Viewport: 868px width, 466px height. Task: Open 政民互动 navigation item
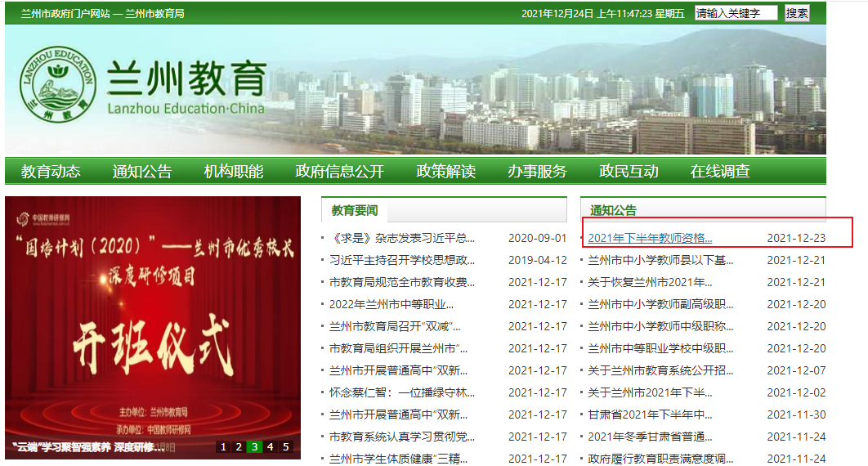coord(629,171)
